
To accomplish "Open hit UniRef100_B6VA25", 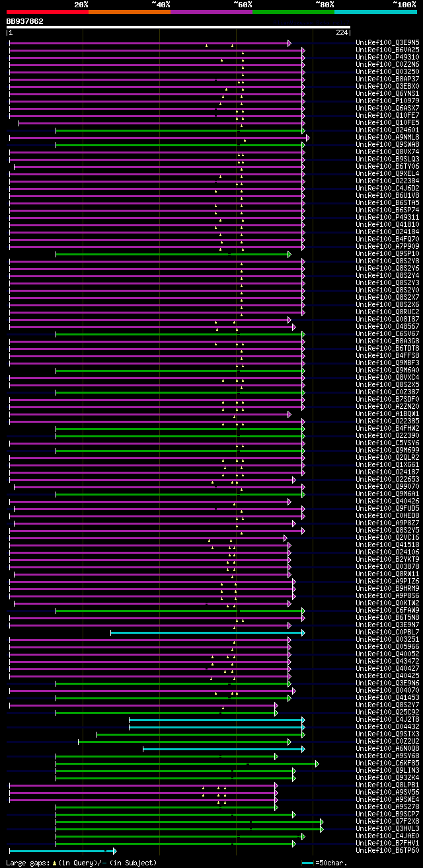I will click(x=387, y=50).
